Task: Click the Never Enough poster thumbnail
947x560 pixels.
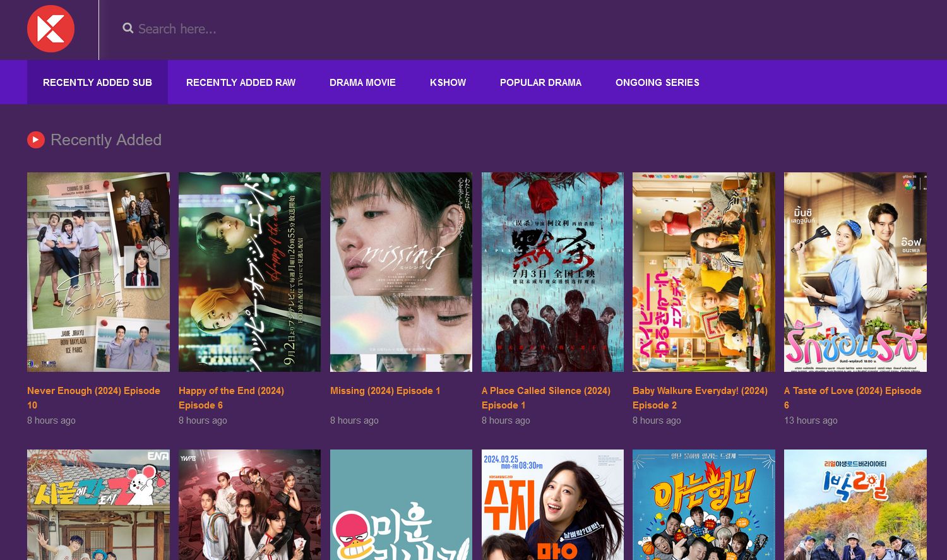Action: [98, 272]
